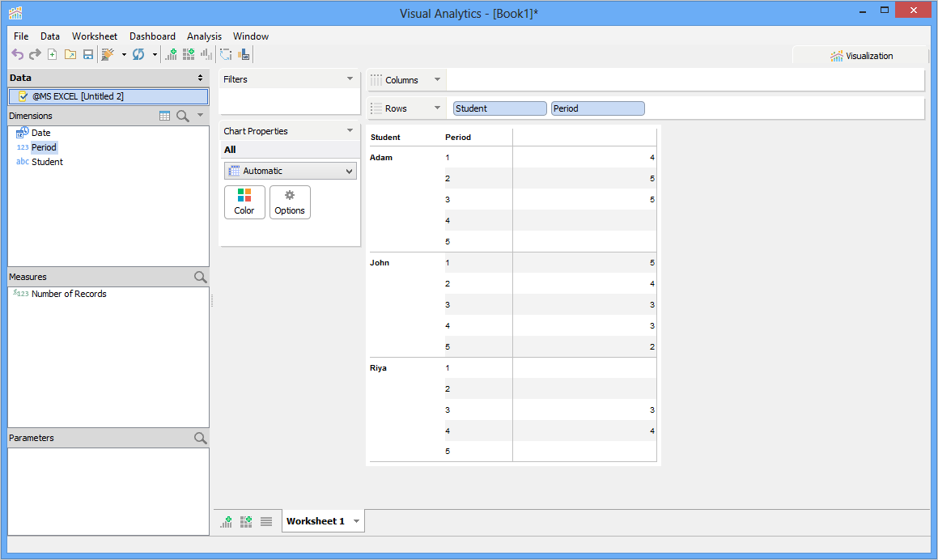This screenshot has height=560, width=938.
Task: Expand the Data panel sort arrows
Action: [200, 78]
